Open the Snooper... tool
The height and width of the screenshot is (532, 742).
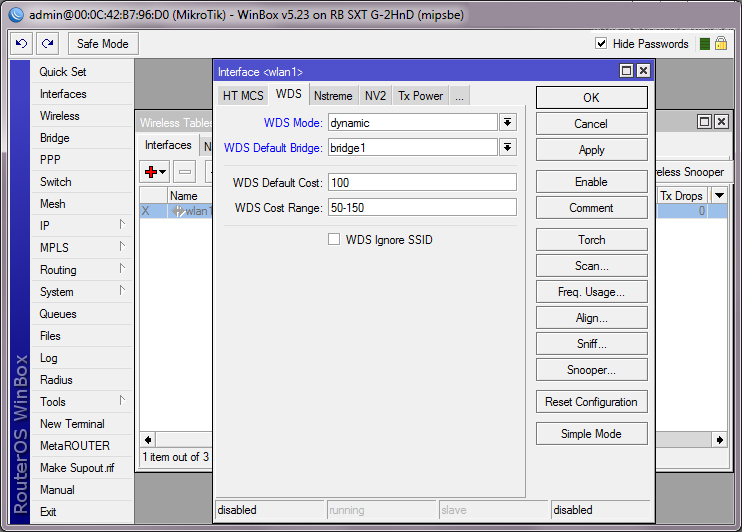[592, 370]
